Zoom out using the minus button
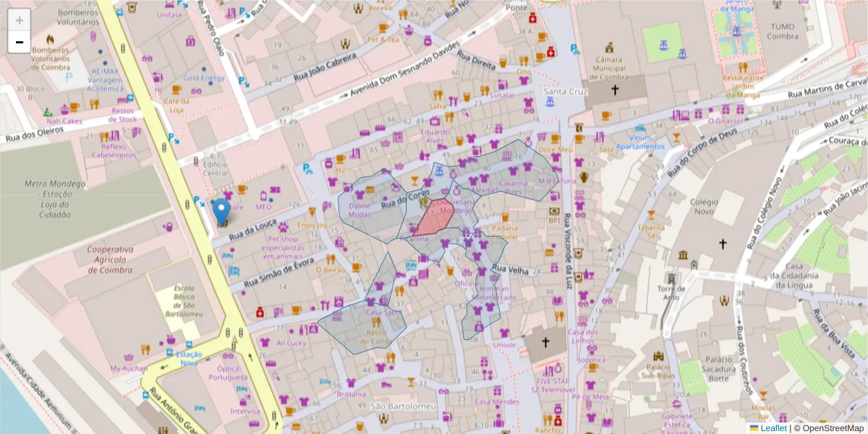The height and width of the screenshot is (434, 868). coord(20,41)
